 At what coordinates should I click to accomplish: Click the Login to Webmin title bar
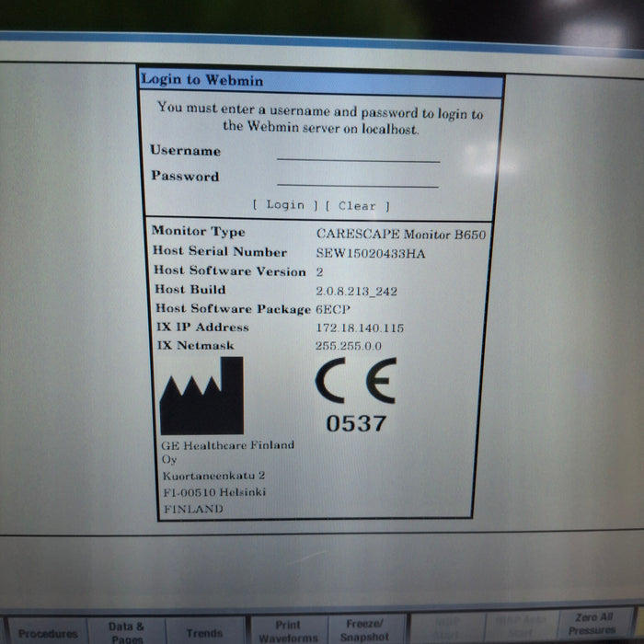[x=320, y=81]
